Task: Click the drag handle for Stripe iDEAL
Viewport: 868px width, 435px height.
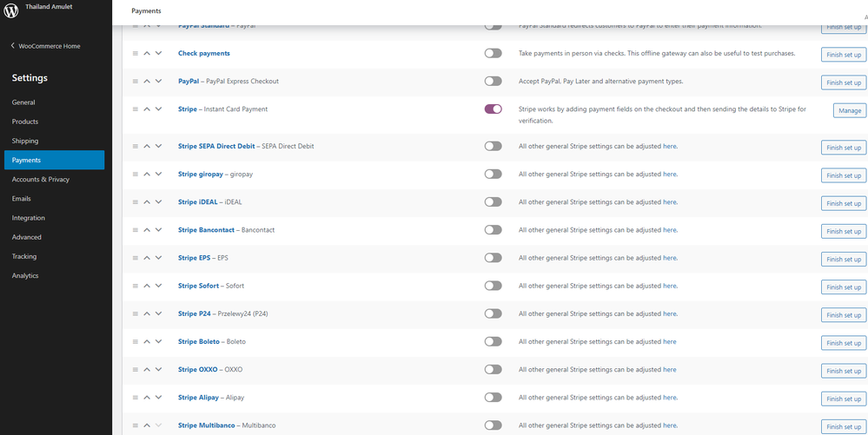Action: click(135, 202)
